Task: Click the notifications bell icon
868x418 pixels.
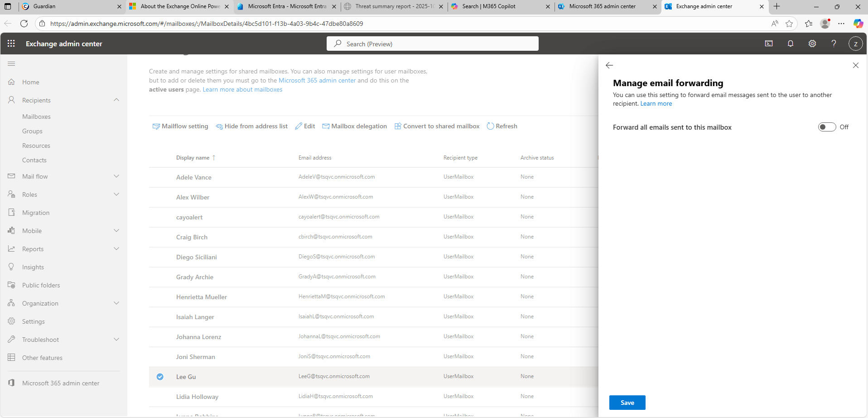Action: click(x=790, y=44)
